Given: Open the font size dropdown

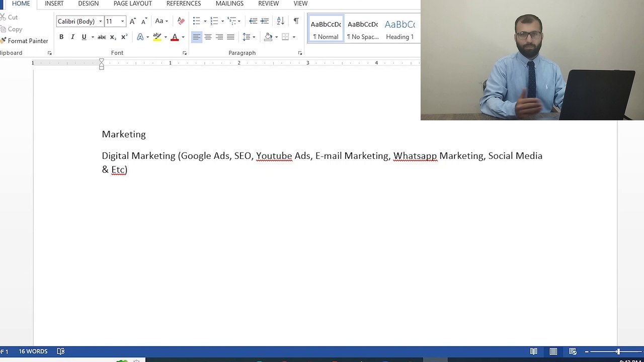Looking at the screenshot, I should [x=122, y=21].
